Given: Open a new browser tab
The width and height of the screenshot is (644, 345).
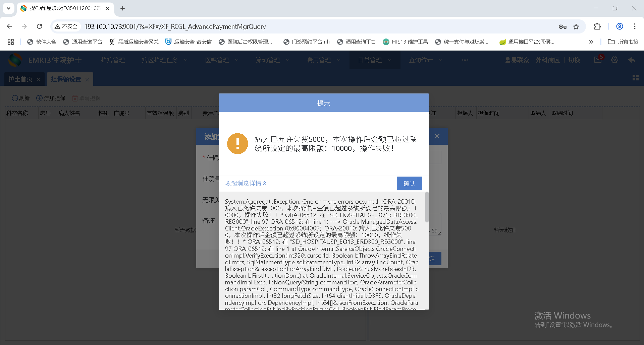Looking at the screenshot, I should pos(123,8).
